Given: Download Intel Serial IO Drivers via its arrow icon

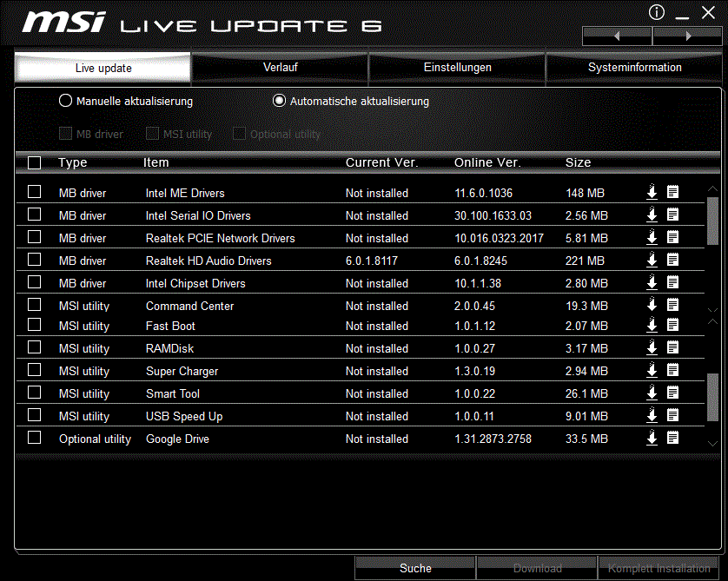Looking at the screenshot, I should (x=652, y=215).
